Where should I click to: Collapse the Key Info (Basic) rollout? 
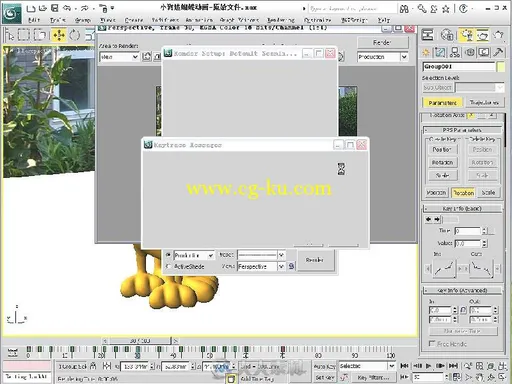tap(463, 208)
